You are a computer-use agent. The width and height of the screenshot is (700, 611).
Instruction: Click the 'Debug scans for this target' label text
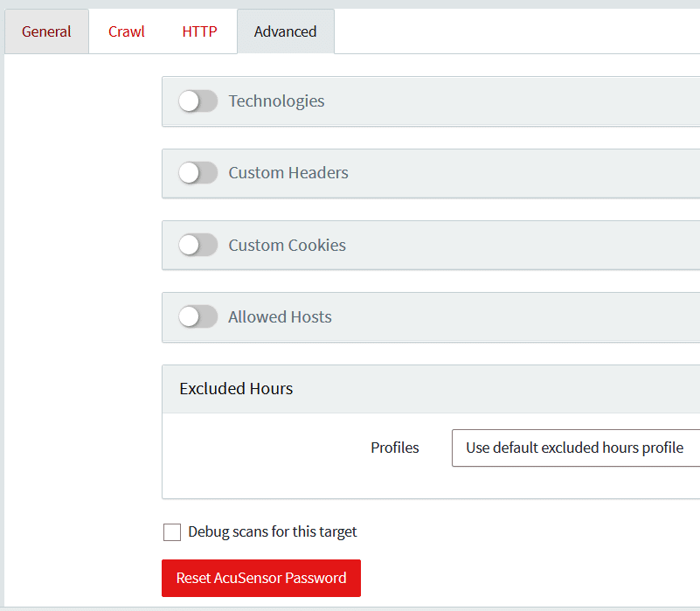[273, 532]
